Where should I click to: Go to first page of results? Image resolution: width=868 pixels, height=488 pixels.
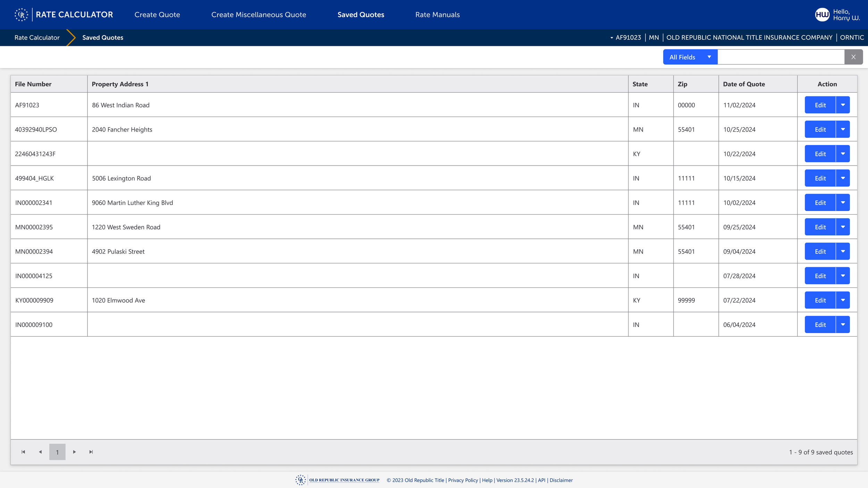(x=23, y=452)
